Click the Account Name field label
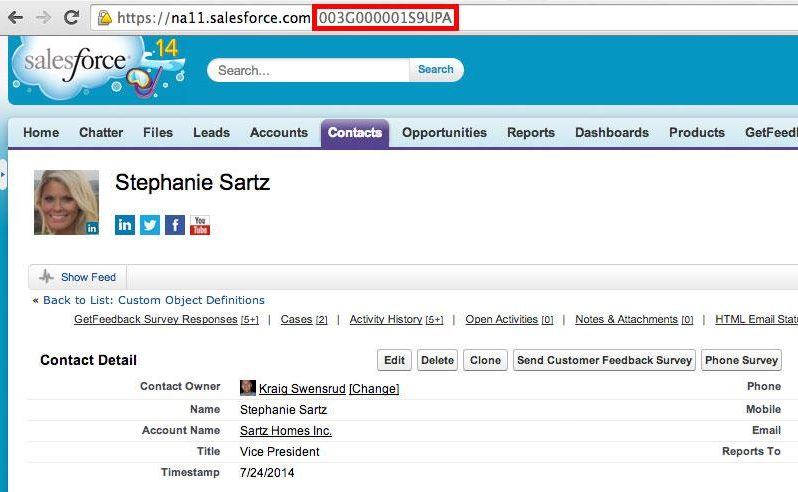 pyautogui.click(x=181, y=430)
